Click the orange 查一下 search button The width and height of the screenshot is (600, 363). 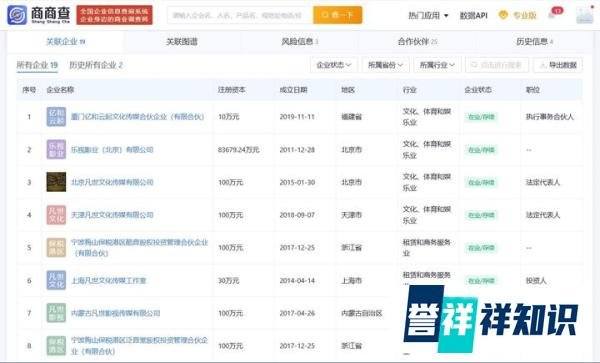pyautogui.click(x=338, y=15)
